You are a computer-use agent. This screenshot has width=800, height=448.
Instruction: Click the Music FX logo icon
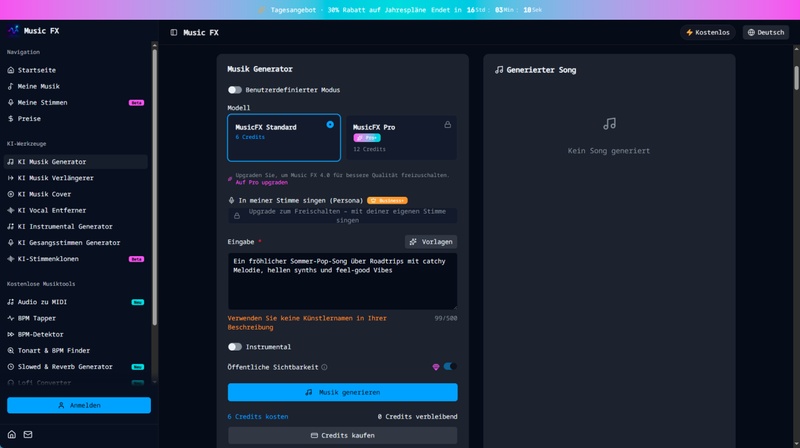[13, 31]
